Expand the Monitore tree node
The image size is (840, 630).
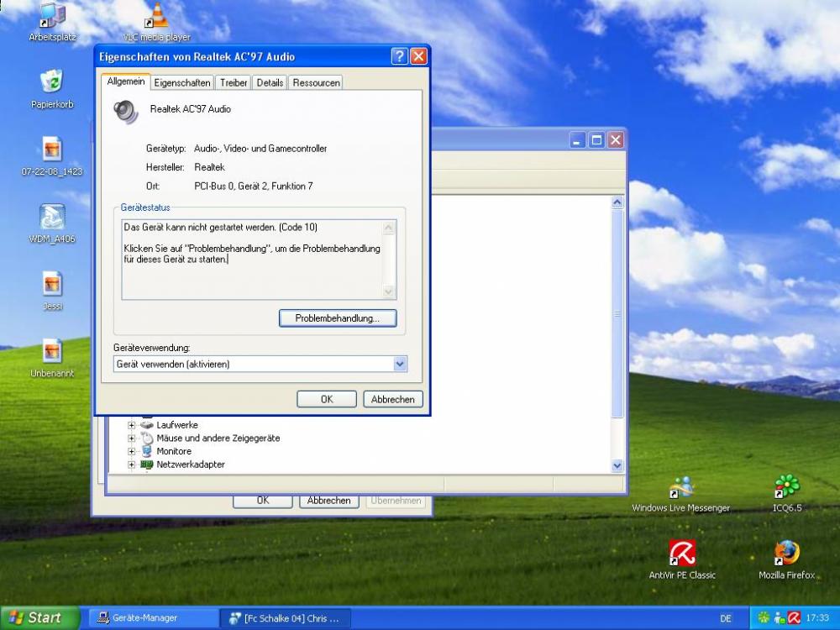click(132, 452)
